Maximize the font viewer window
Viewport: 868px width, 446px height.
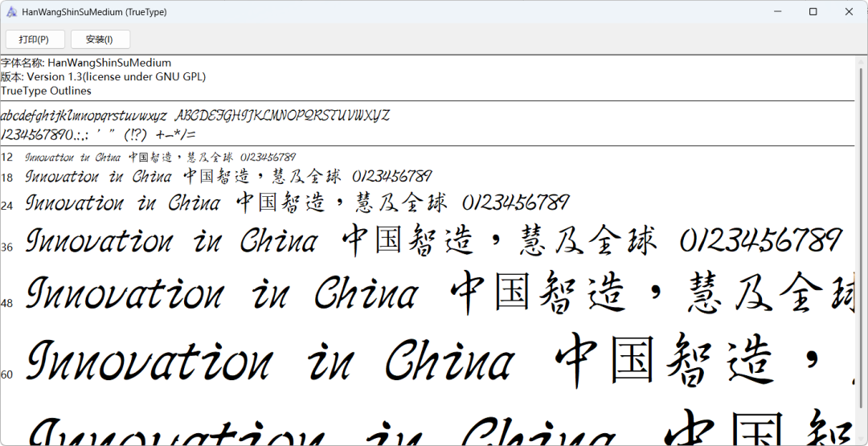pos(813,11)
